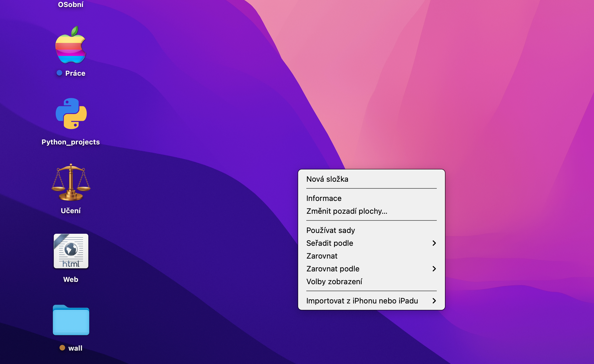Click the OSobní label at top
The width and height of the screenshot is (594, 364).
(71, 5)
